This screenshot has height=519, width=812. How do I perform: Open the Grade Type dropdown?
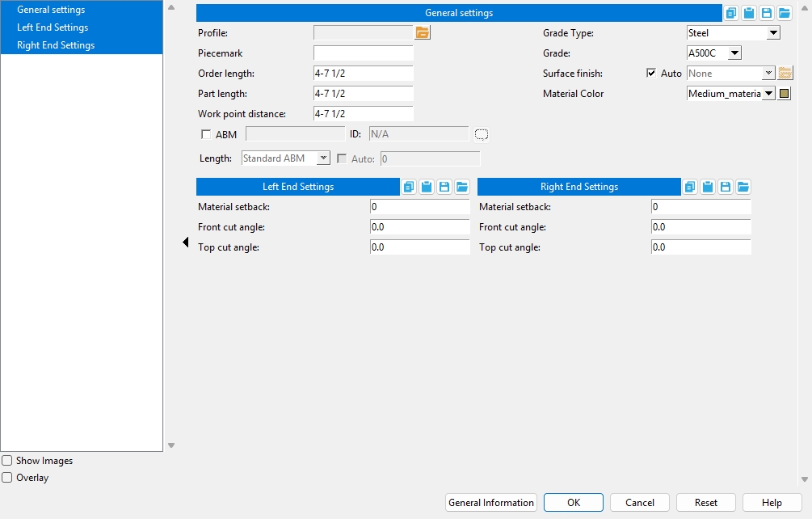pyautogui.click(x=773, y=33)
